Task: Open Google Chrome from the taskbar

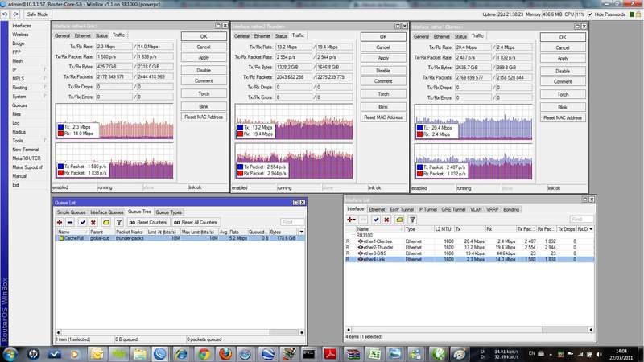Action: point(204,354)
